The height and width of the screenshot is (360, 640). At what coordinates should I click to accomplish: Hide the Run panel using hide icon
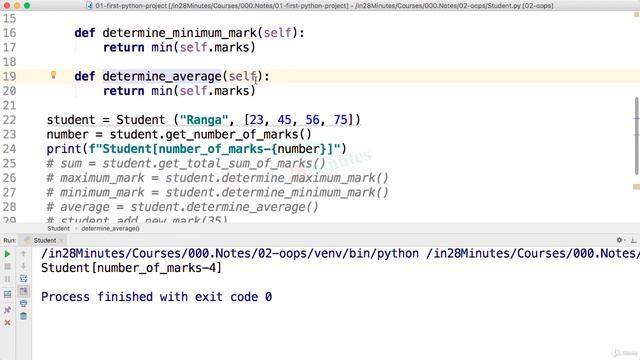click(633, 240)
